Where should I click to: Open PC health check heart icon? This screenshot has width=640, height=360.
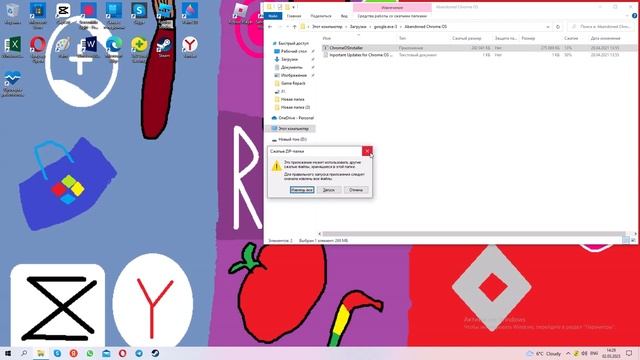[x=12, y=84]
